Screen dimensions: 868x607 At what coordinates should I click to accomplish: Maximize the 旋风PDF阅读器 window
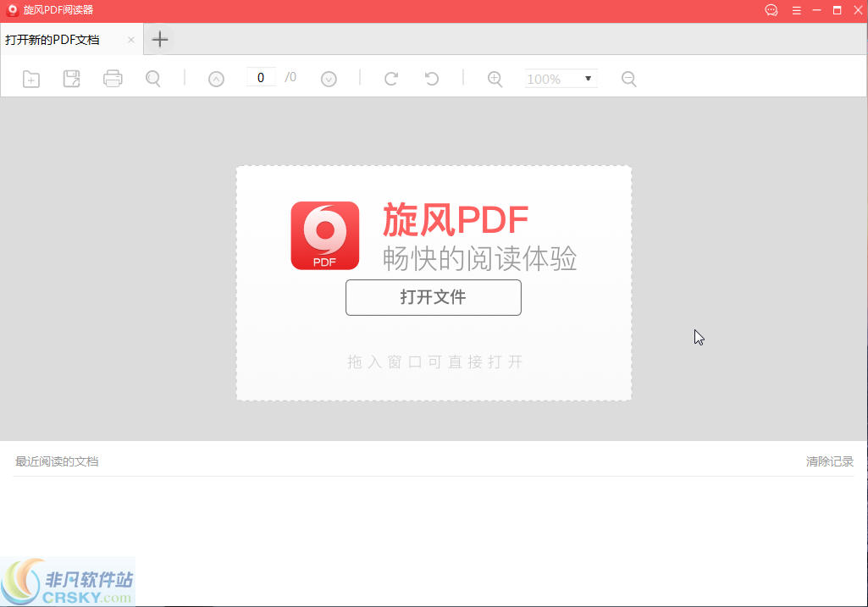(837, 10)
